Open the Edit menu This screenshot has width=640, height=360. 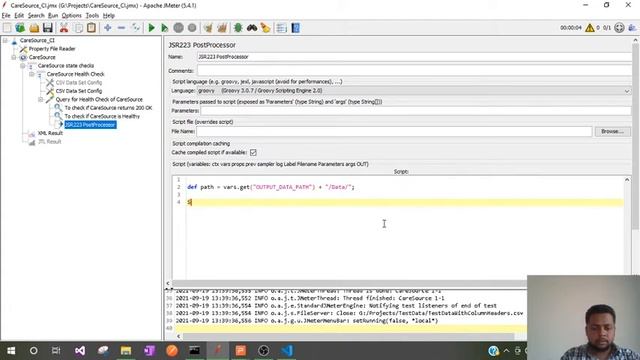[x=19, y=16]
